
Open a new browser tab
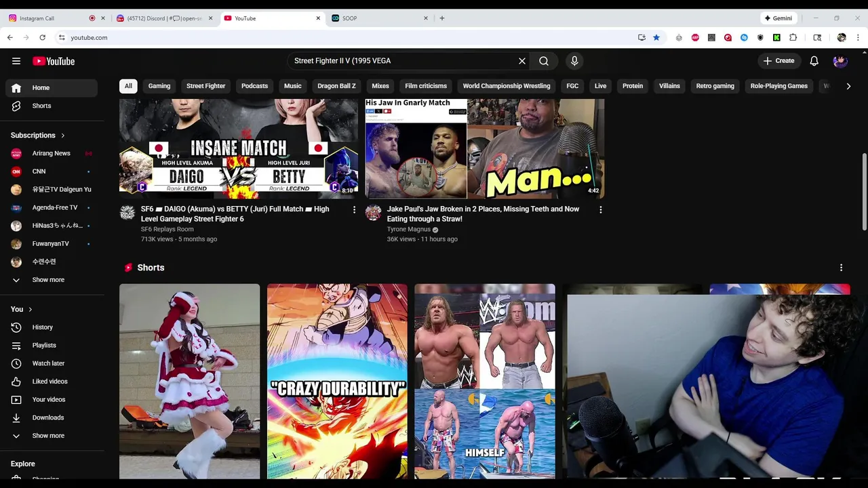tap(442, 18)
